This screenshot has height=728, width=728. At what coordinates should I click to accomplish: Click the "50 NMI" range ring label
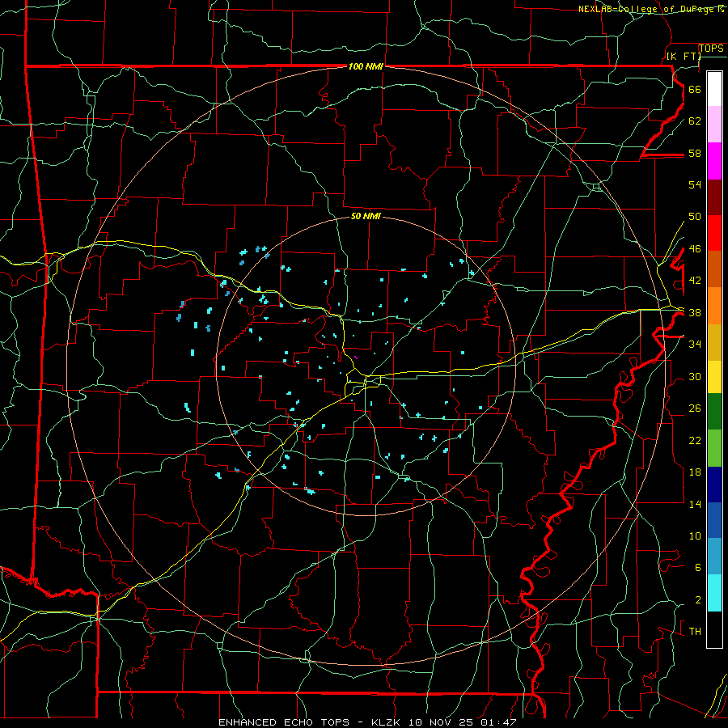[366, 216]
